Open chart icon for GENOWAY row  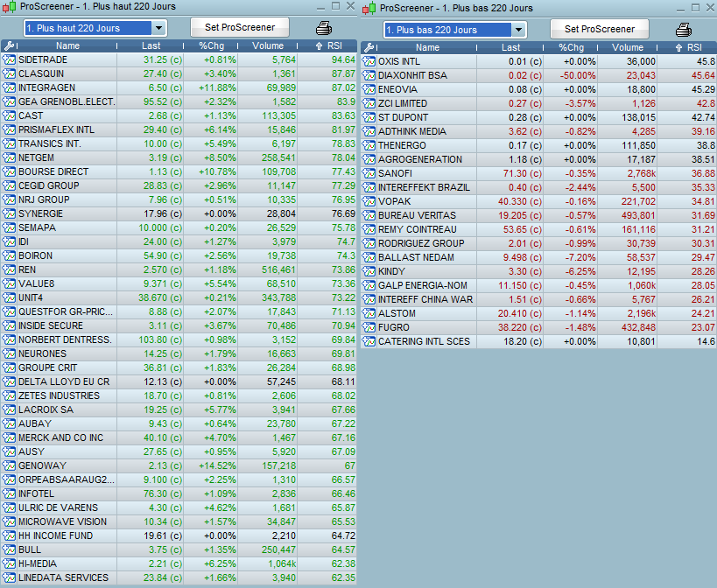click(x=9, y=466)
